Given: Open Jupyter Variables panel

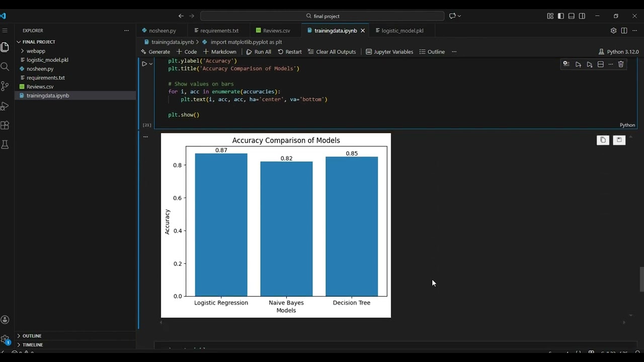Looking at the screenshot, I should point(389,52).
